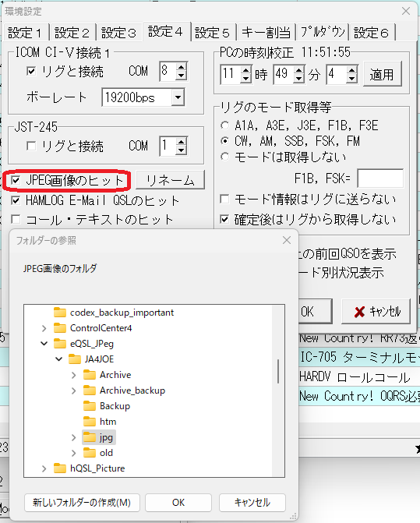Toggle 確定後はリグから取得しない checkbox
Image resolution: width=420 pixels, height=523 pixels.
click(x=224, y=219)
